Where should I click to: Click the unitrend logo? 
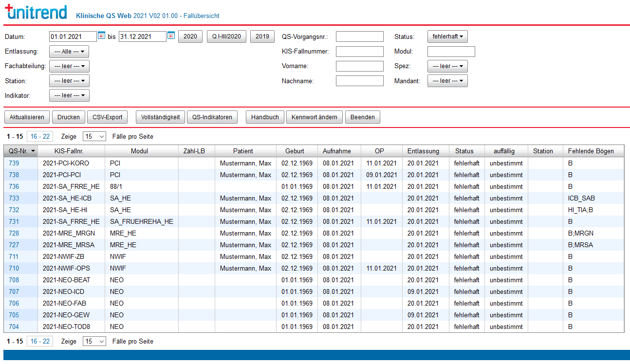(36, 12)
